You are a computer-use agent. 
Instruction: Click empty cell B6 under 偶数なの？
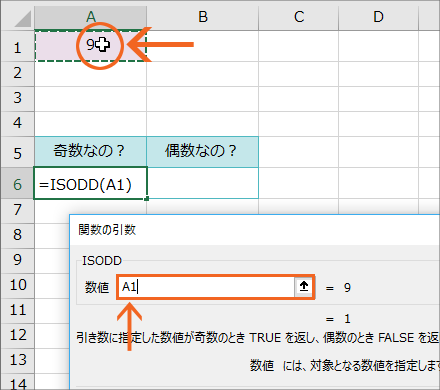tap(202, 183)
